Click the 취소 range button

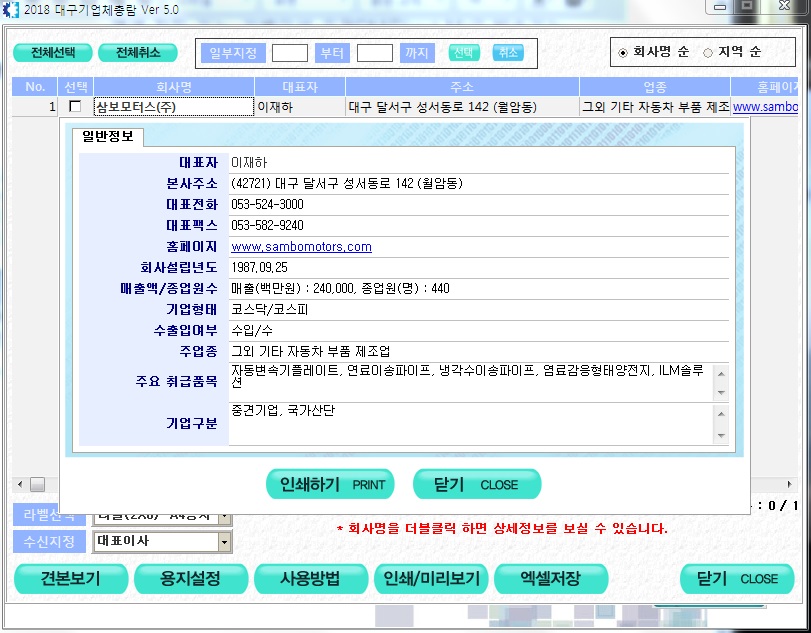[508, 53]
